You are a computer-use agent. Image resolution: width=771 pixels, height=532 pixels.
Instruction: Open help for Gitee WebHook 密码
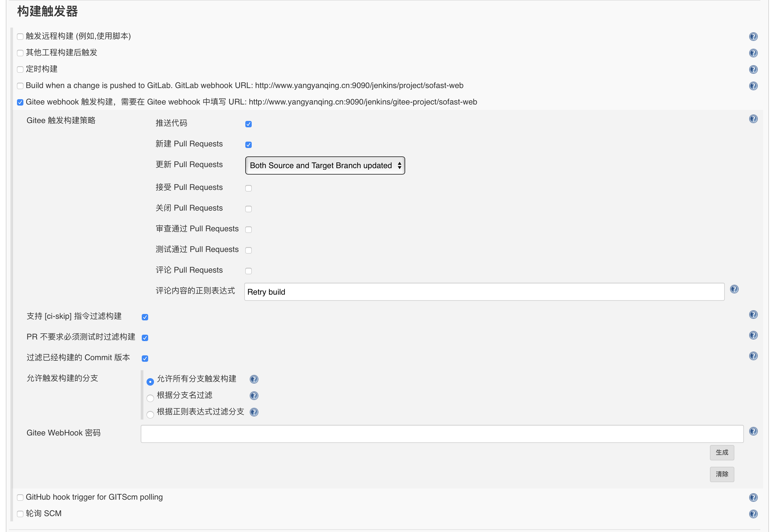click(753, 431)
